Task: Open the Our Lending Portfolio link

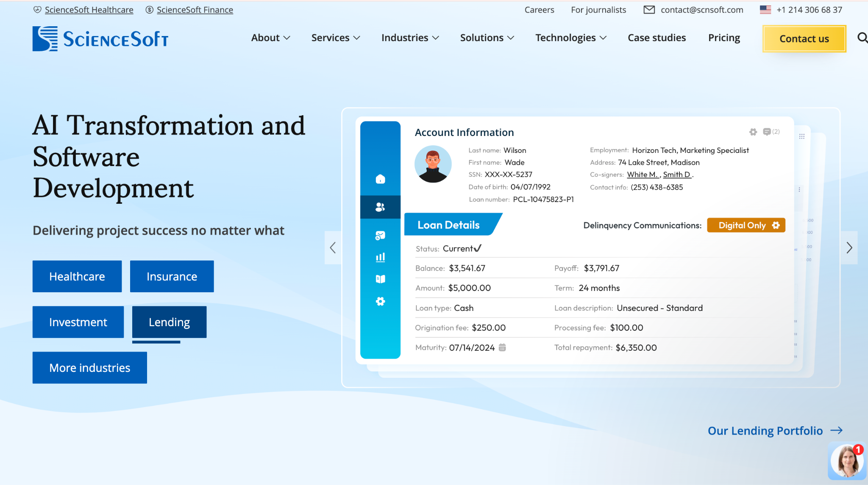Action: tap(765, 431)
